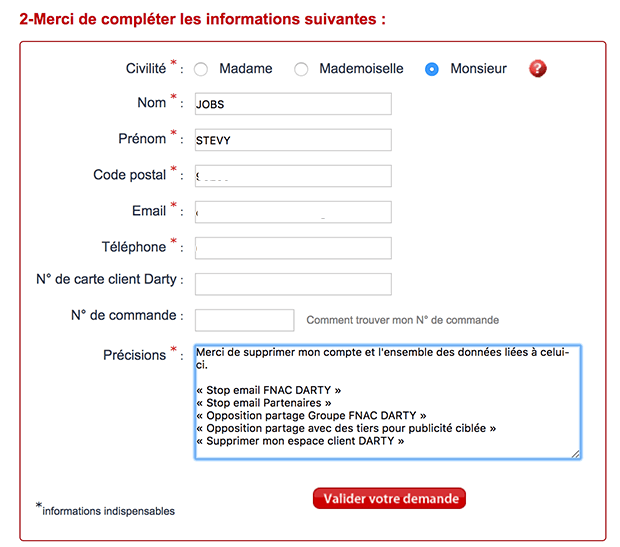Click the Mademoiselle label text
The height and width of the screenshot is (547, 620).
(361, 69)
